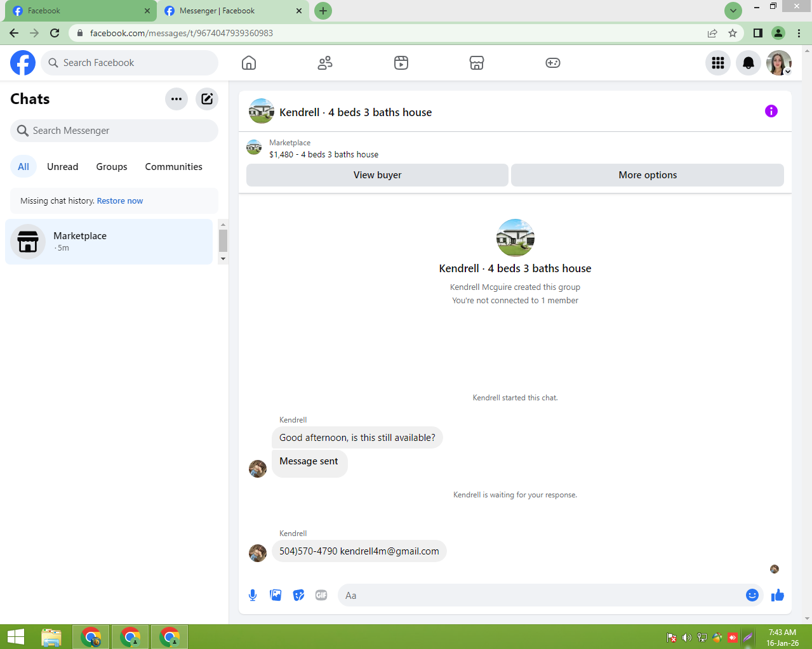
Task: Open the Marketplace icon in top navigation
Action: (477, 63)
